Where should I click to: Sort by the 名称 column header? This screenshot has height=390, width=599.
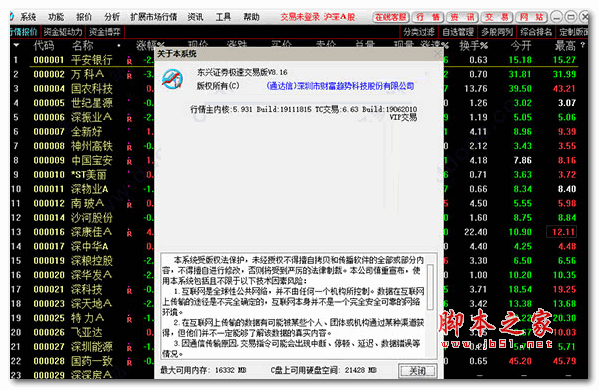pos(82,46)
